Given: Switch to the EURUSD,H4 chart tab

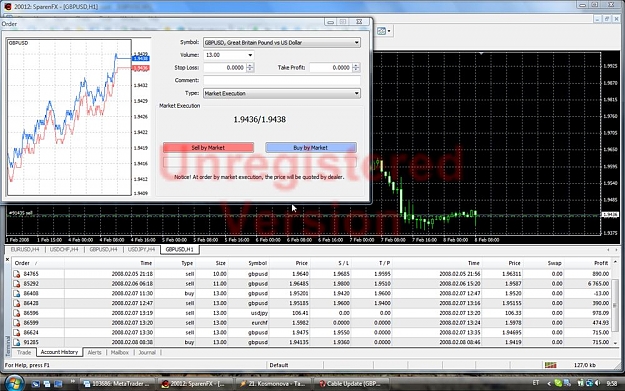Looking at the screenshot, I should point(25,250).
